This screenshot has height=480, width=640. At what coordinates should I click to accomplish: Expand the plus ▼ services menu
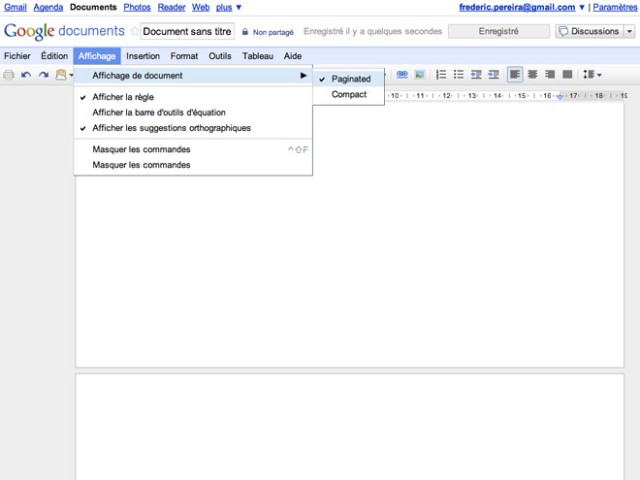(229, 7)
